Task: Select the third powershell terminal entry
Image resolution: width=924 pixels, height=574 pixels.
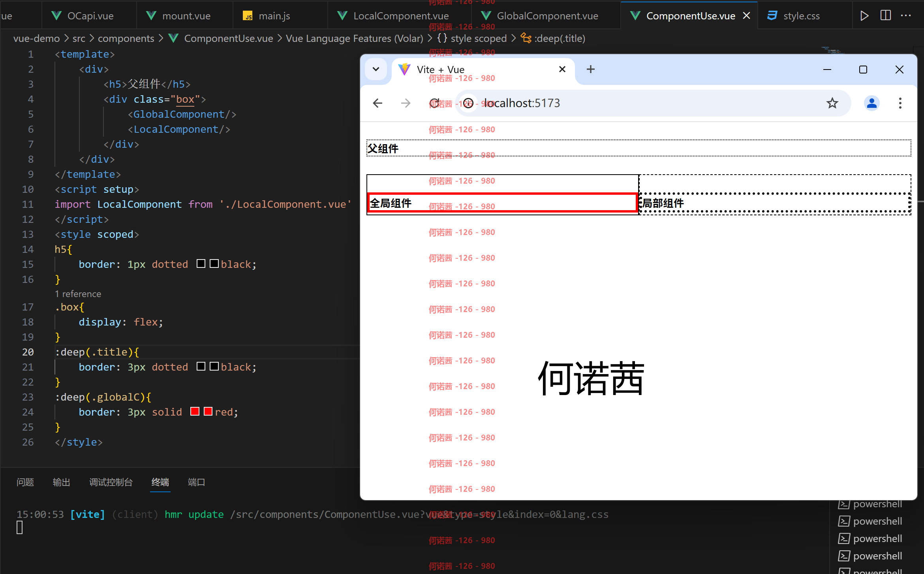Action: pyautogui.click(x=870, y=538)
